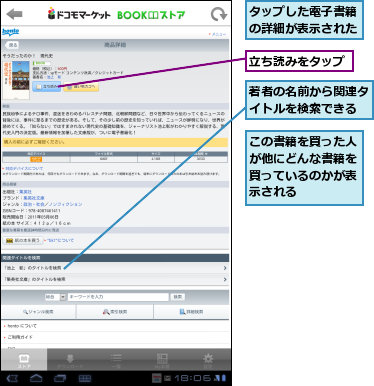Search titles by the author row
Viewport: 374px width, 386px height.
click(x=115, y=268)
